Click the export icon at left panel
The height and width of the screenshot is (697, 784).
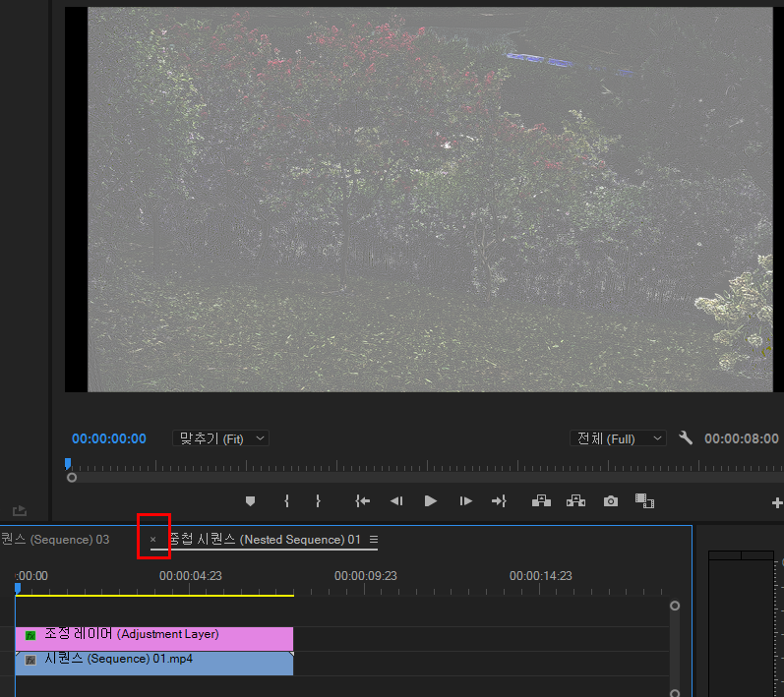[20, 510]
